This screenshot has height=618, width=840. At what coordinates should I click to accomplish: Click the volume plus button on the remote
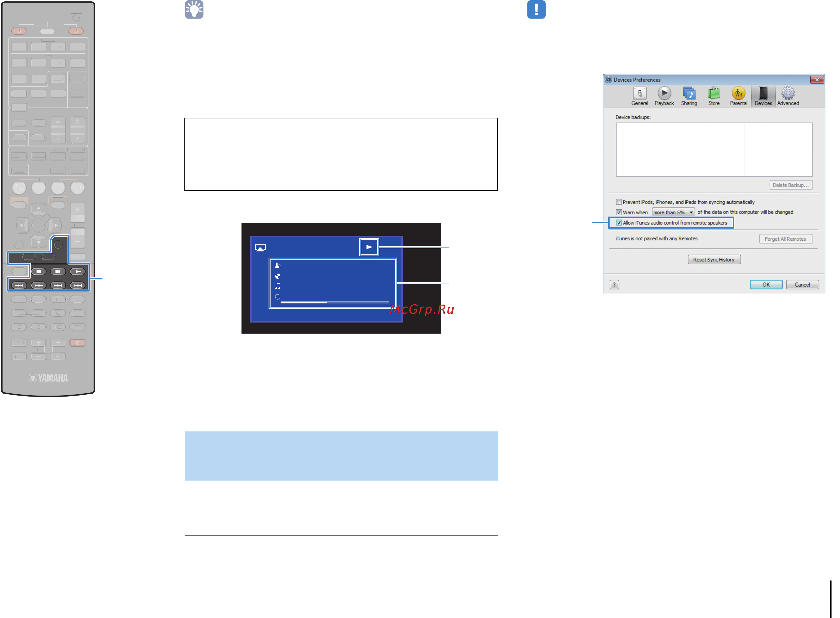point(77,209)
